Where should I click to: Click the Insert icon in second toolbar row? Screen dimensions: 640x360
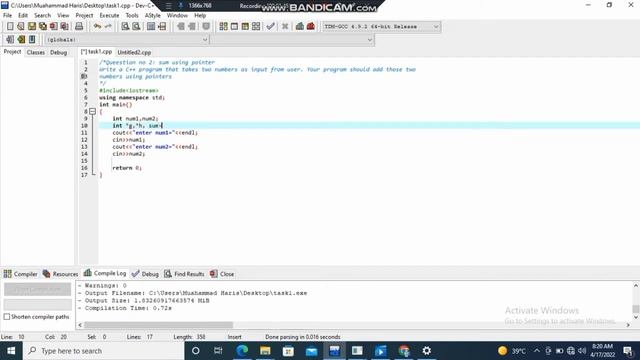click(21, 40)
